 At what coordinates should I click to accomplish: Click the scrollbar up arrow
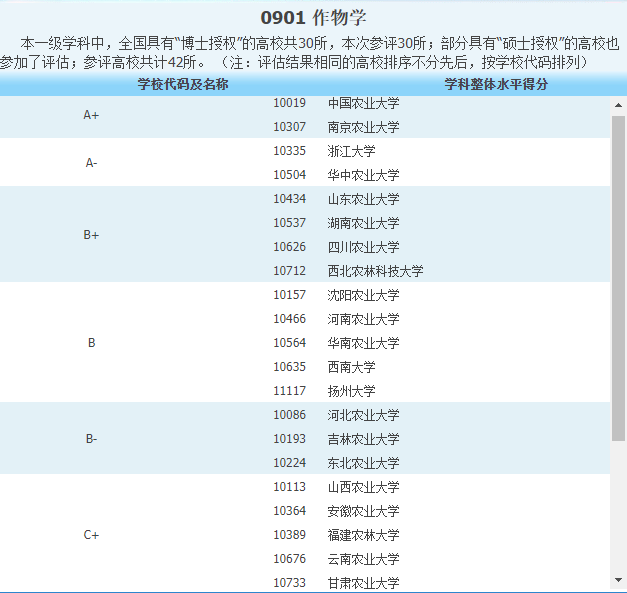pos(618,106)
